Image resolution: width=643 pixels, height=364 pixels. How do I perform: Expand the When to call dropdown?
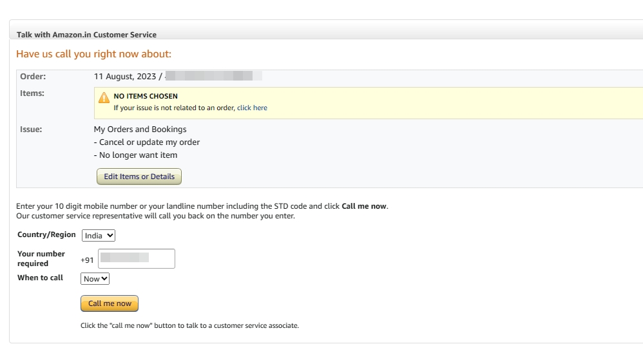coord(95,279)
